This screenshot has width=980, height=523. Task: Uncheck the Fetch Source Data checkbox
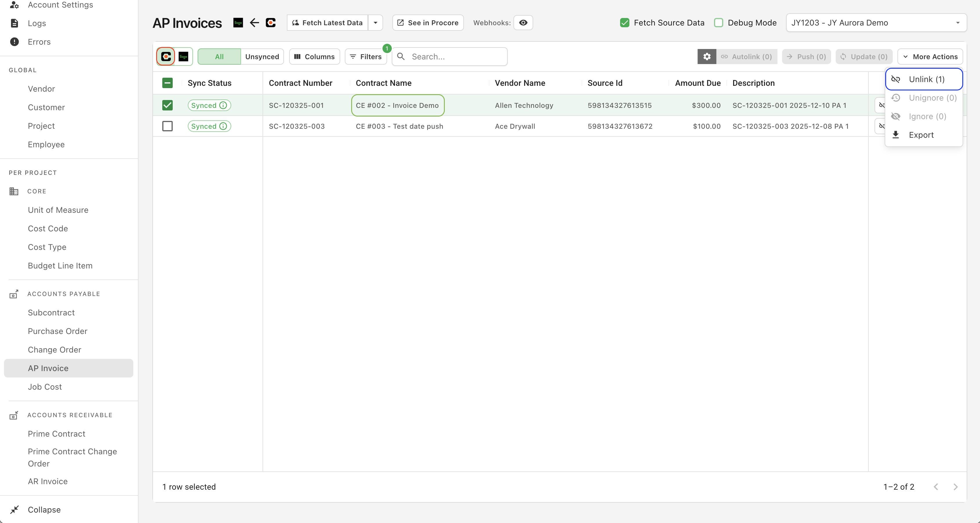(625, 23)
